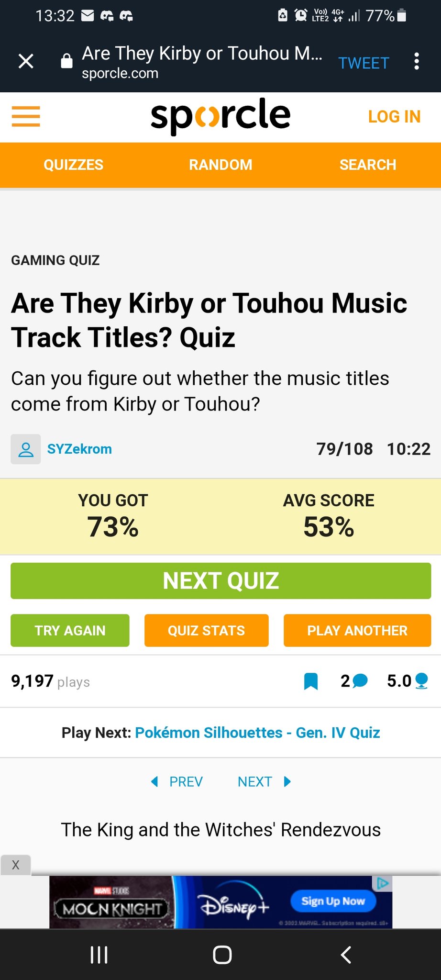Open the Sporcle hamburger menu
This screenshot has width=441, height=980.
point(26,116)
